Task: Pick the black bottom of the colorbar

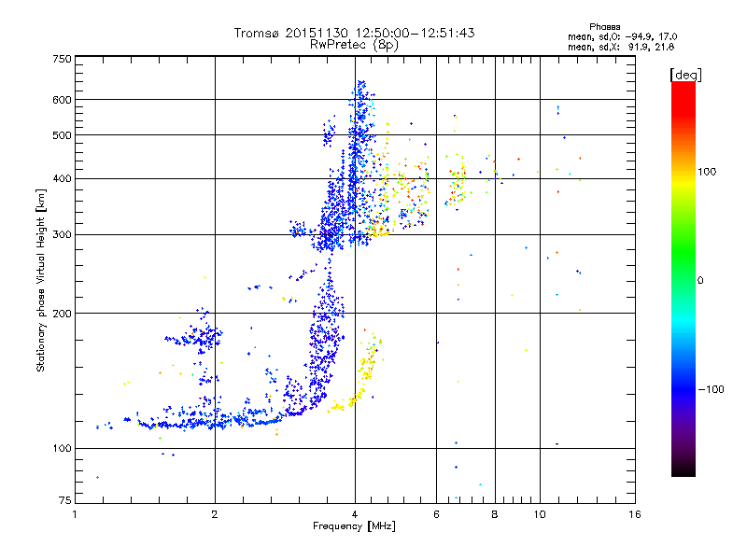Action: pos(684,469)
